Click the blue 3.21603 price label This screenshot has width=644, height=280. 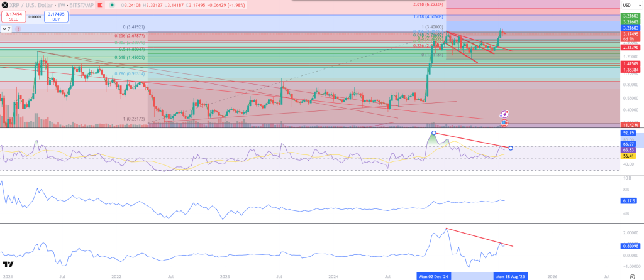tap(629, 28)
